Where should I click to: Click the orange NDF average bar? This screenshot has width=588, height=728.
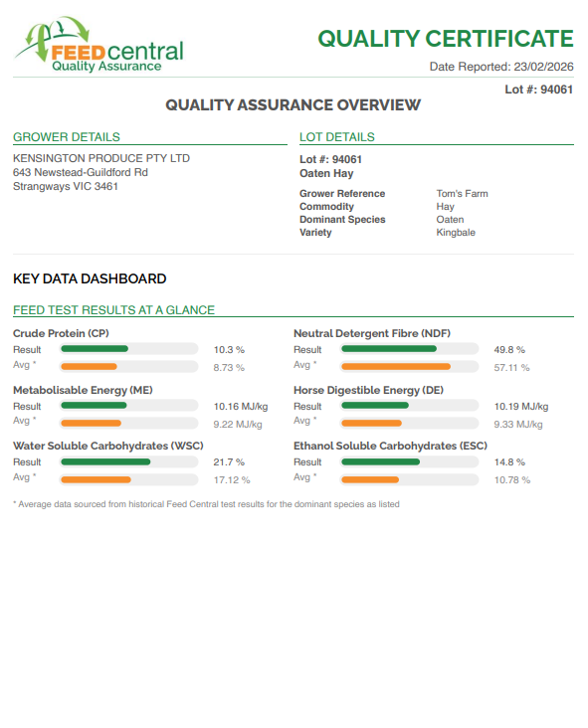click(396, 366)
